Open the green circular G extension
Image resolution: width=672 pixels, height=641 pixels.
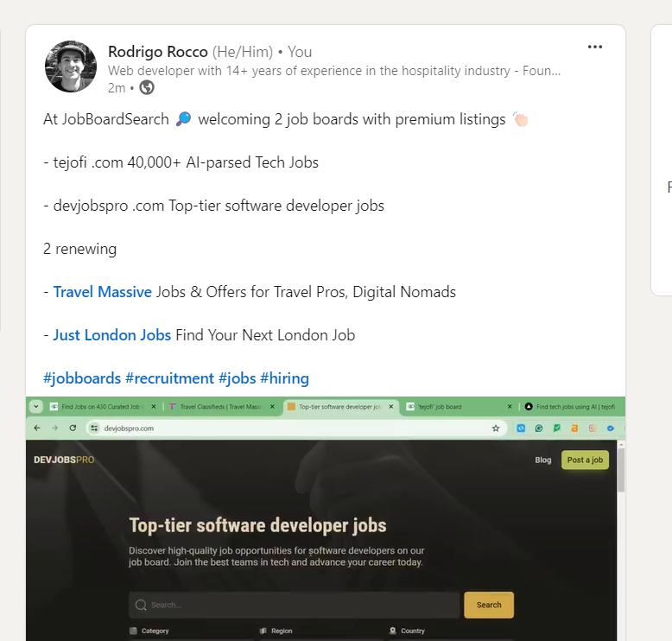click(x=539, y=428)
